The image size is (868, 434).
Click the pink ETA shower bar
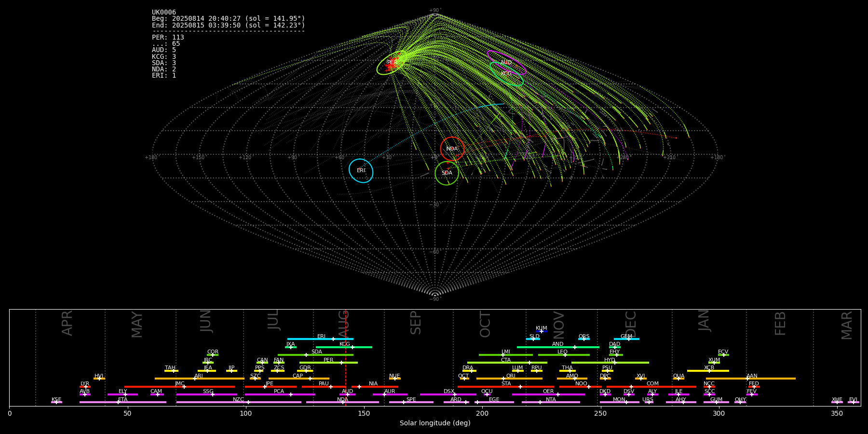123,402
